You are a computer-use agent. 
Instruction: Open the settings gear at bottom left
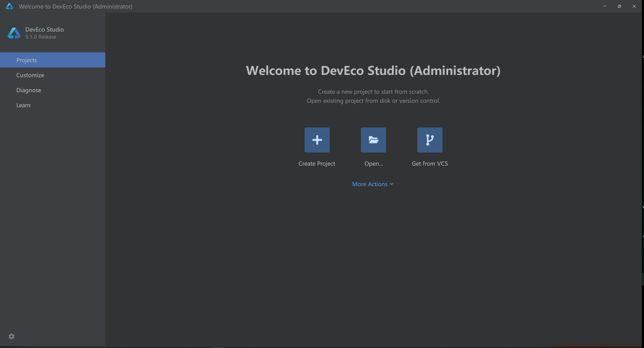(x=12, y=336)
